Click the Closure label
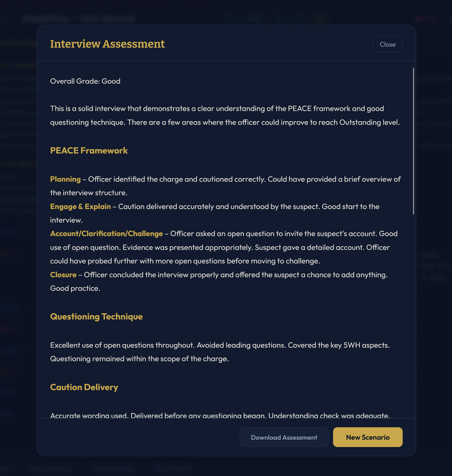 63,275
